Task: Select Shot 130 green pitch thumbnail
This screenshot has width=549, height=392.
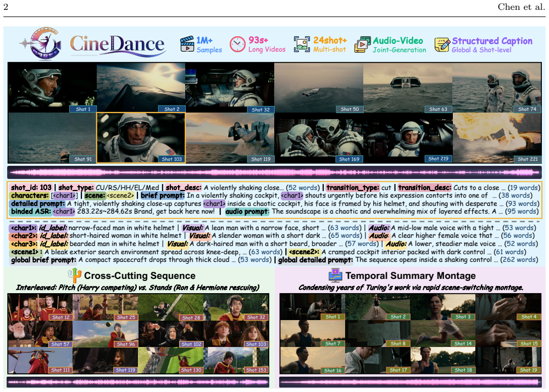Action: (x=170, y=361)
